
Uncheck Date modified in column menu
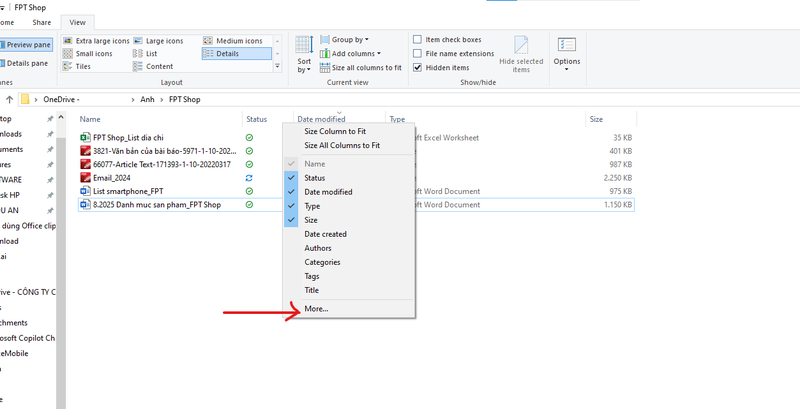point(349,192)
